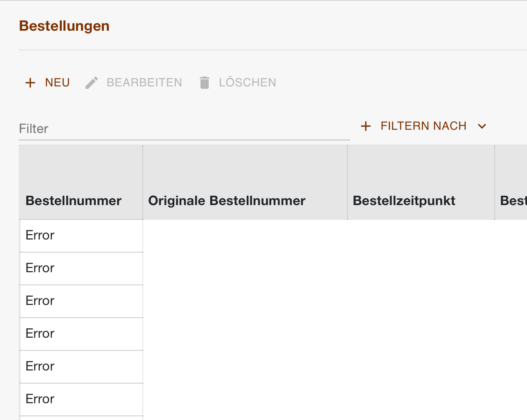Viewport: 527px width, 420px height.
Task: Click the trash can delete icon
Action: (x=205, y=82)
